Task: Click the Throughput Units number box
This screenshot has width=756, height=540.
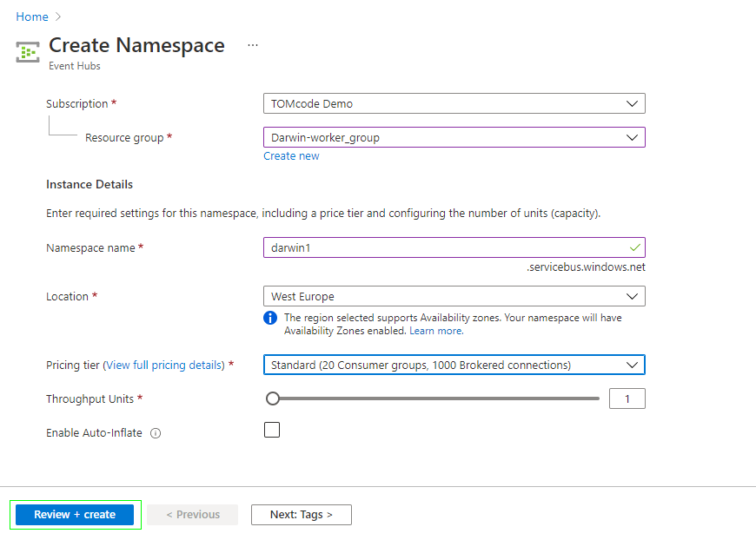Action: point(627,398)
